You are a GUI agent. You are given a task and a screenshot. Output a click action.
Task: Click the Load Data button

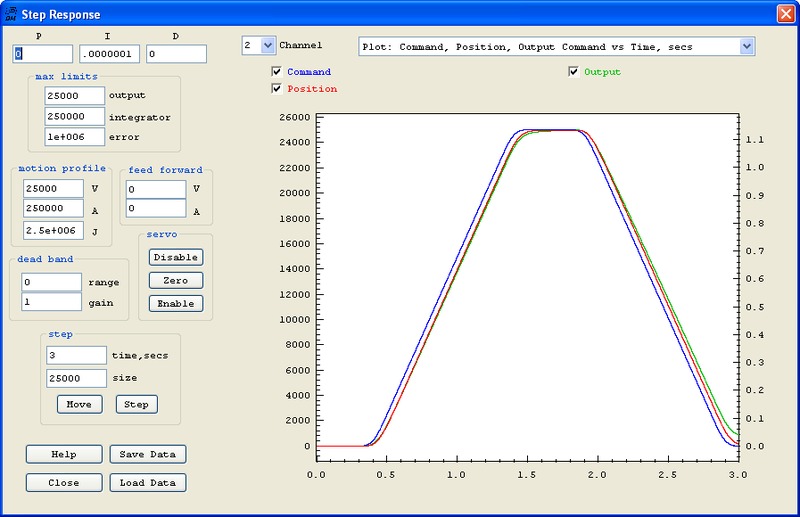147,482
